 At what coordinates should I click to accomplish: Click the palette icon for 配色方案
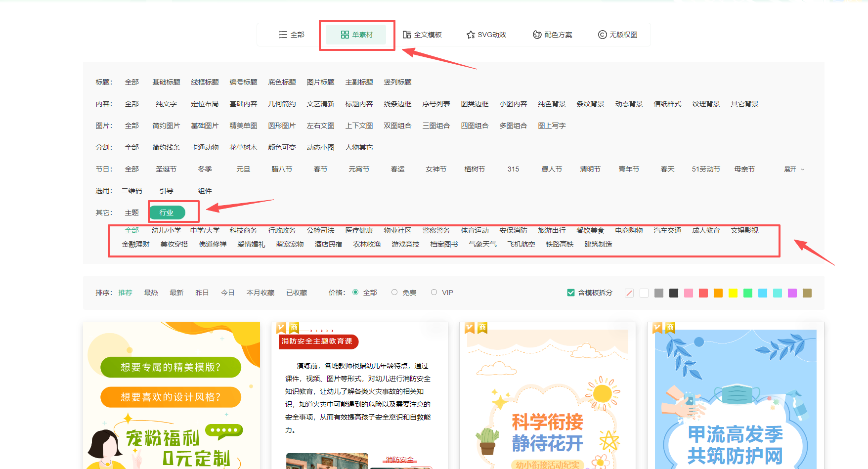(537, 35)
